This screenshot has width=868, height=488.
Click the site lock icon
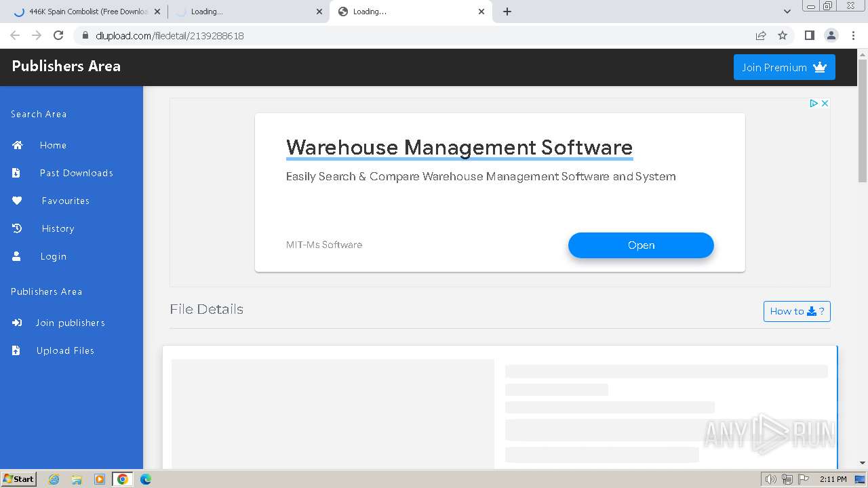point(85,35)
